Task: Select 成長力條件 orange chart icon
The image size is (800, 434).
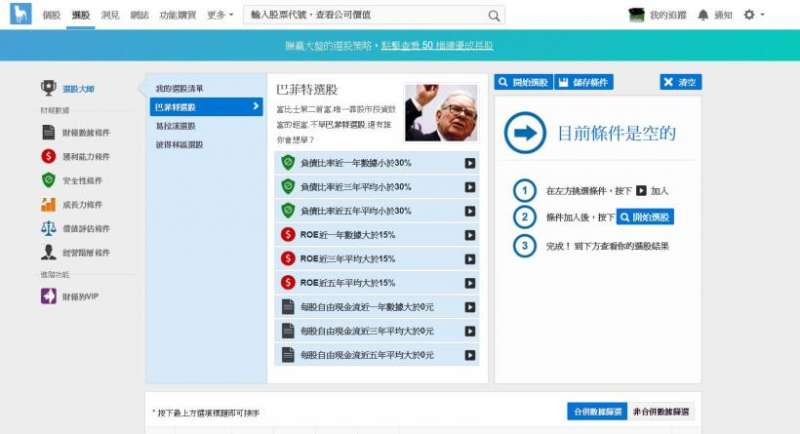Action: click(x=48, y=204)
